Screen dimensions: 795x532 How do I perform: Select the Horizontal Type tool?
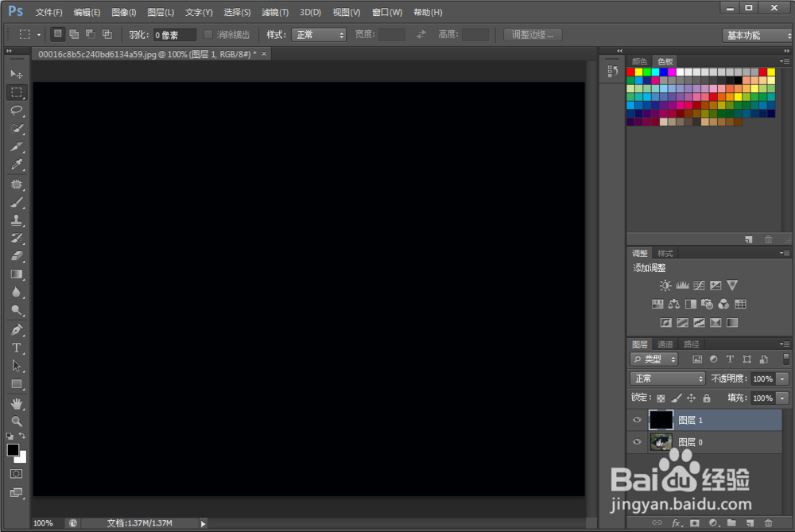tap(16, 348)
